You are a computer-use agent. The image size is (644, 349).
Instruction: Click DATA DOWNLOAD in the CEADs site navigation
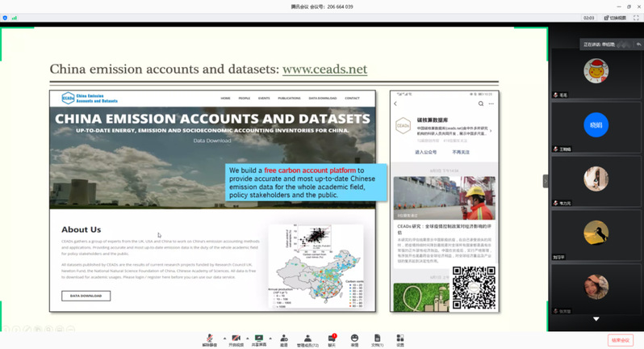(x=323, y=99)
